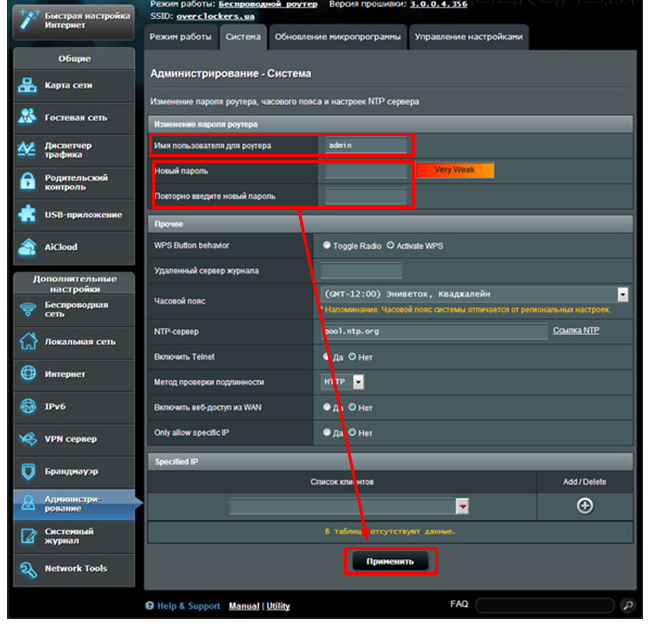
Task: Open Брандмауэр menu item
Action: [74, 471]
